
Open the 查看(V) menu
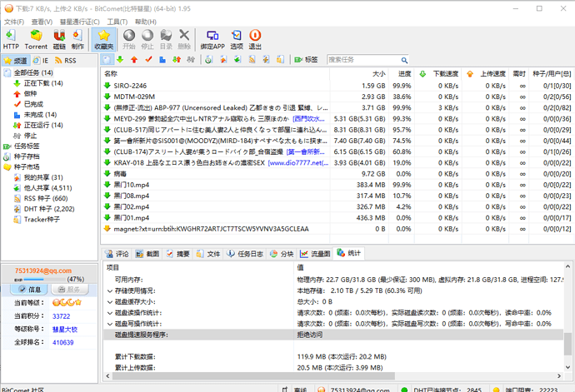[42, 22]
